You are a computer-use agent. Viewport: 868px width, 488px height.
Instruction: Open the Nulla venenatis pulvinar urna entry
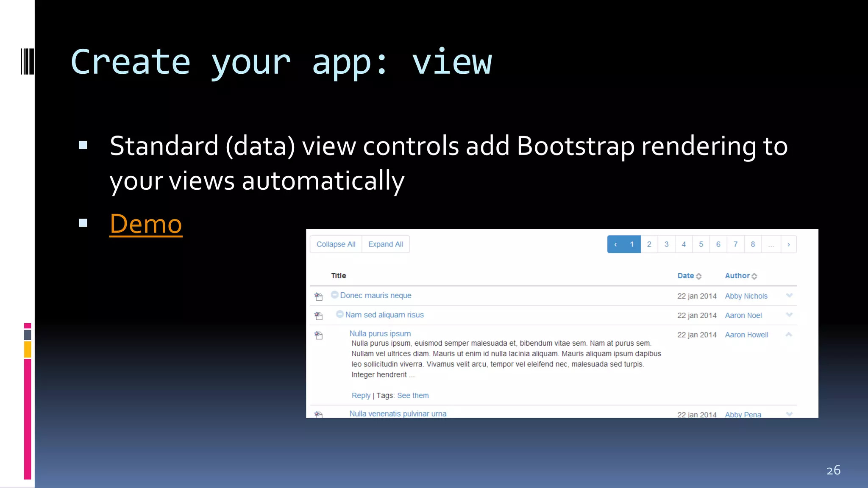tap(398, 413)
